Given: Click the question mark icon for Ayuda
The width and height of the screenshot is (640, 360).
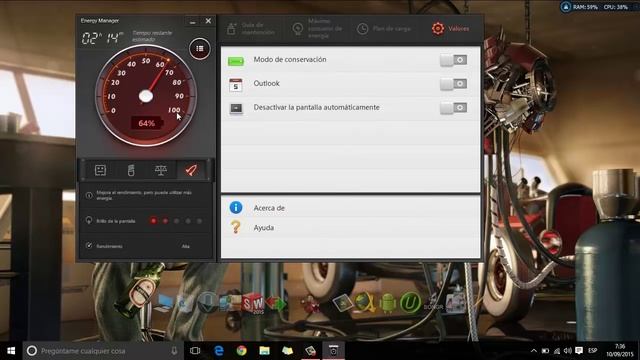Looking at the screenshot, I should click(x=236, y=227).
